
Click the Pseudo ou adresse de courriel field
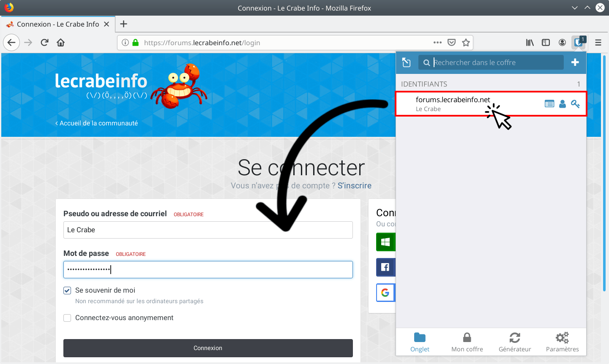click(208, 230)
